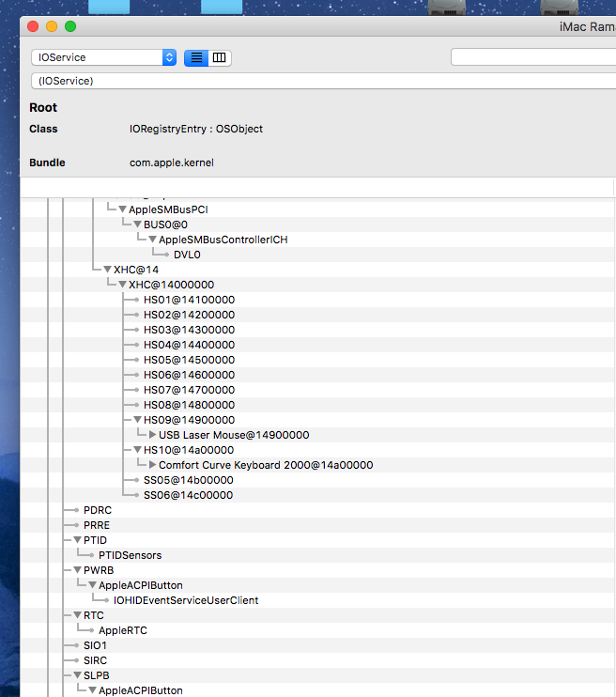Collapse the AppleSMBusPCI node
The width and height of the screenshot is (616, 697).
click(x=123, y=209)
